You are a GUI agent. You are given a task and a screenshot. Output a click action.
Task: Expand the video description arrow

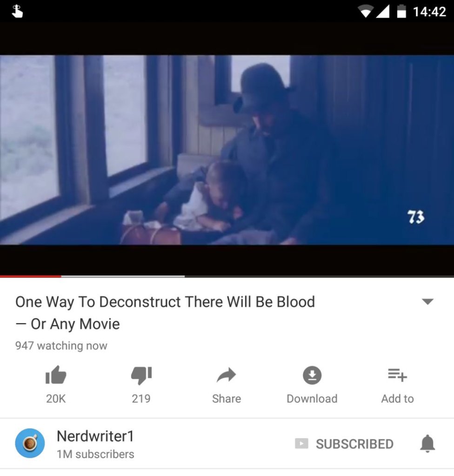427,301
